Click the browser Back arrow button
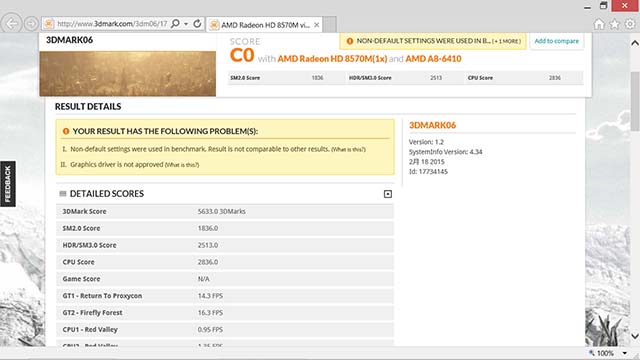 (12, 24)
